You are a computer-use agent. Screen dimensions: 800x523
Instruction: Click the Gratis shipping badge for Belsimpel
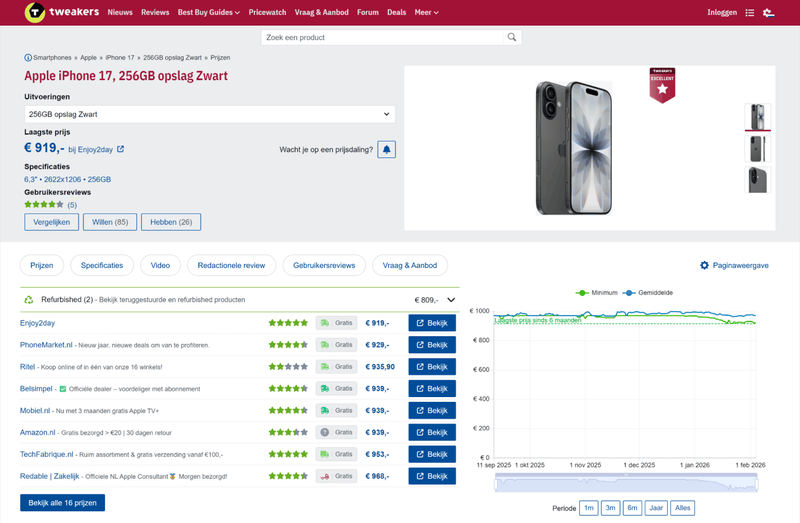(x=336, y=389)
